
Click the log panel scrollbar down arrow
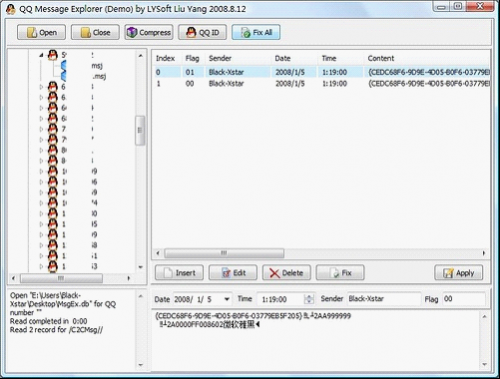point(141,365)
